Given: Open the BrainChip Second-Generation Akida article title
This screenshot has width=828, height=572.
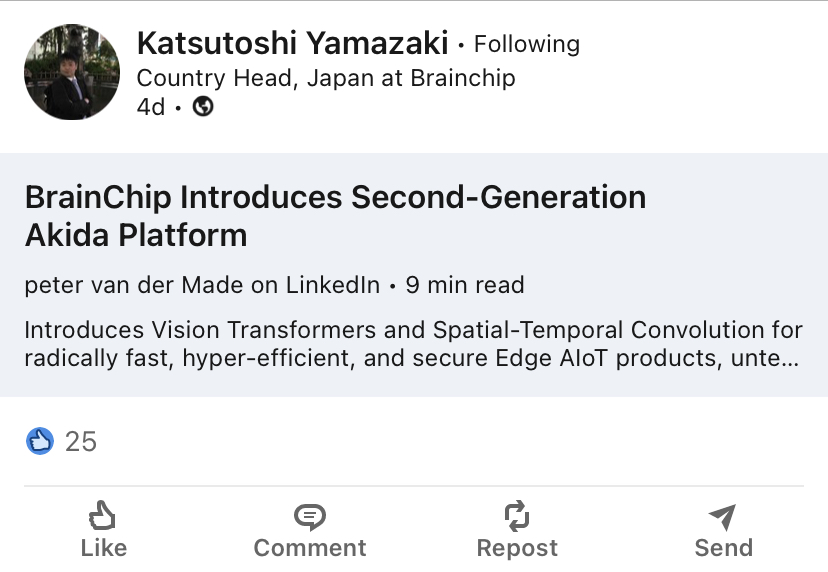Looking at the screenshot, I should pos(335,216).
